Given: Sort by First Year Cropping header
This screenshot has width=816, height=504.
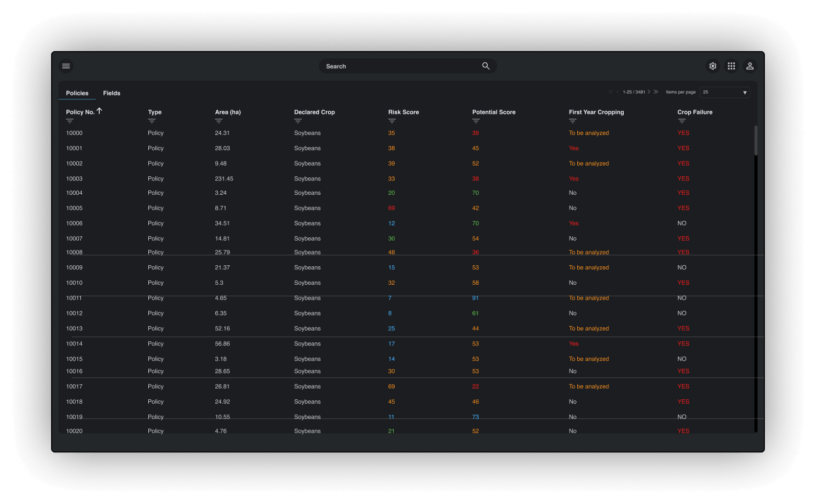Looking at the screenshot, I should coord(596,112).
